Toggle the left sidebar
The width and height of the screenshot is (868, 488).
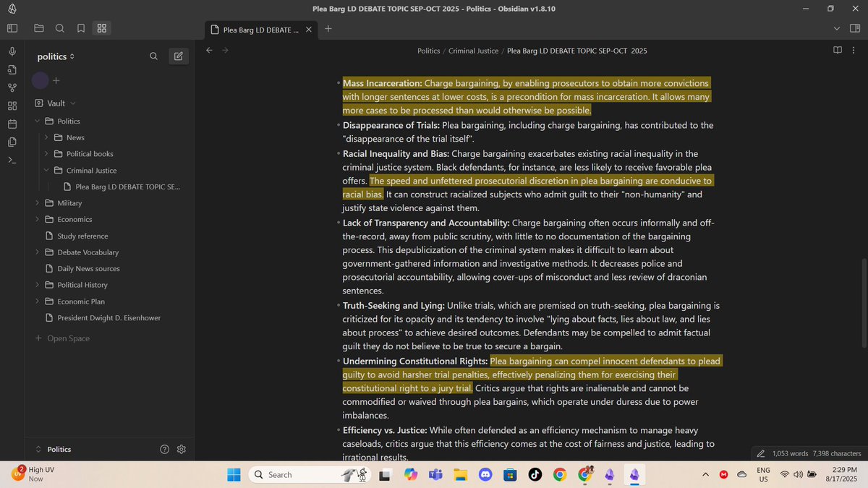pyautogui.click(x=12, y=28)
